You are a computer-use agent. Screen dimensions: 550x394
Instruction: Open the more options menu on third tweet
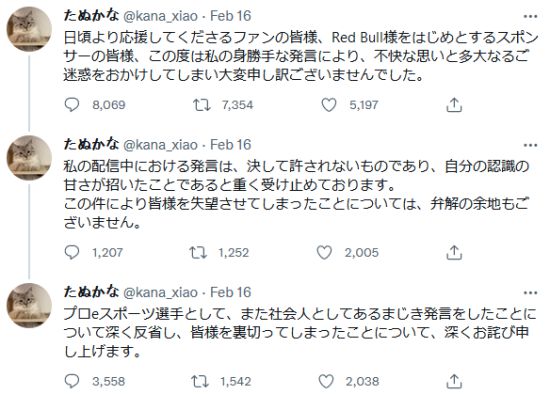530,293
